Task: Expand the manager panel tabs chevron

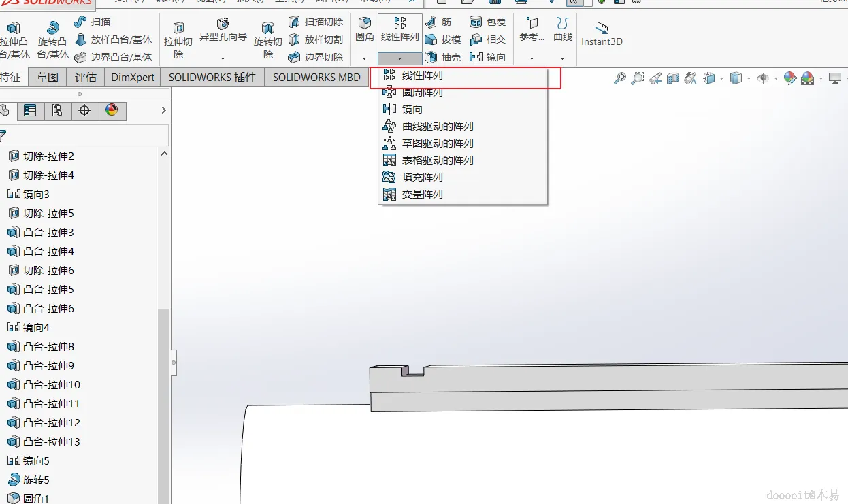Action: (163, 110)
